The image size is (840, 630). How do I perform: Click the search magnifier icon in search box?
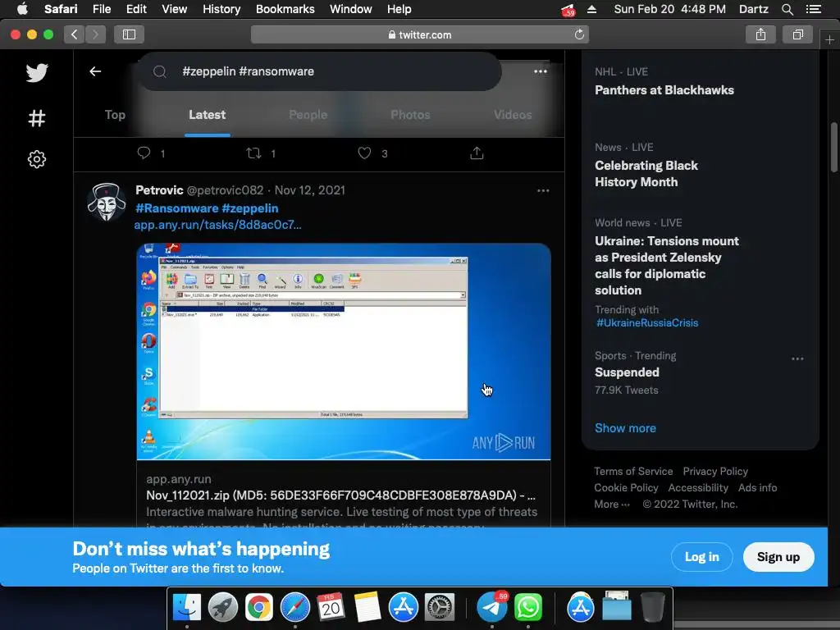tap(160, 71)
